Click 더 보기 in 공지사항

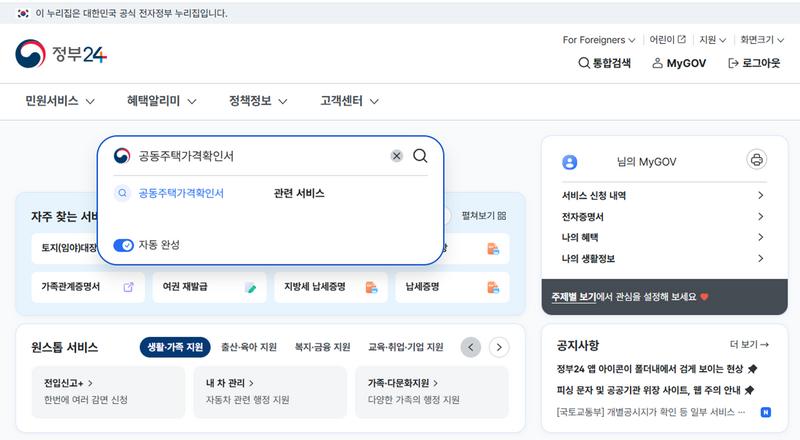[x=749, y=345]
